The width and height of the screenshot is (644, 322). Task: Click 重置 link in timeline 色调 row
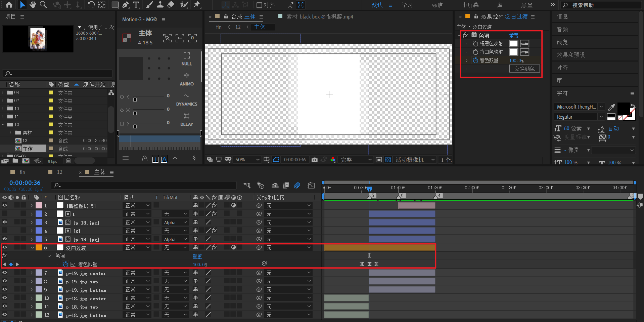(x=197, y=256)
